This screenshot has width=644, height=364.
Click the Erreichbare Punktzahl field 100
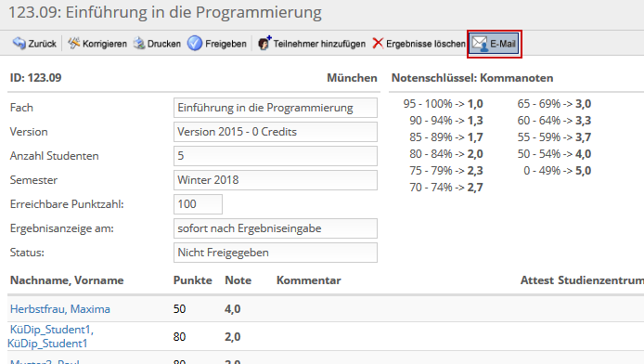coord(198,204)
